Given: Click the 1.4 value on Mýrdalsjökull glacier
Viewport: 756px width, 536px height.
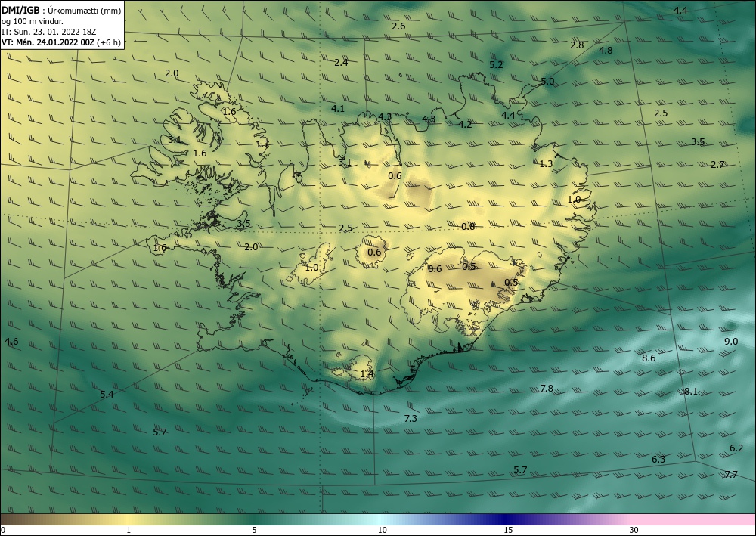Looking at the screenshot, I should pyautogui.click(x=367, y=374).
